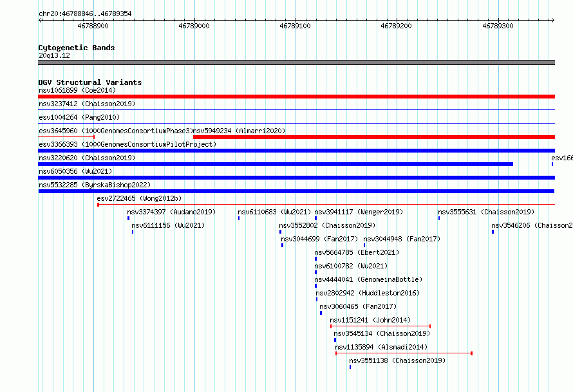Screen dimensions: 573x392
Task: Open nsv1061899 (Coe2014) label
Action: coord(77,90)
